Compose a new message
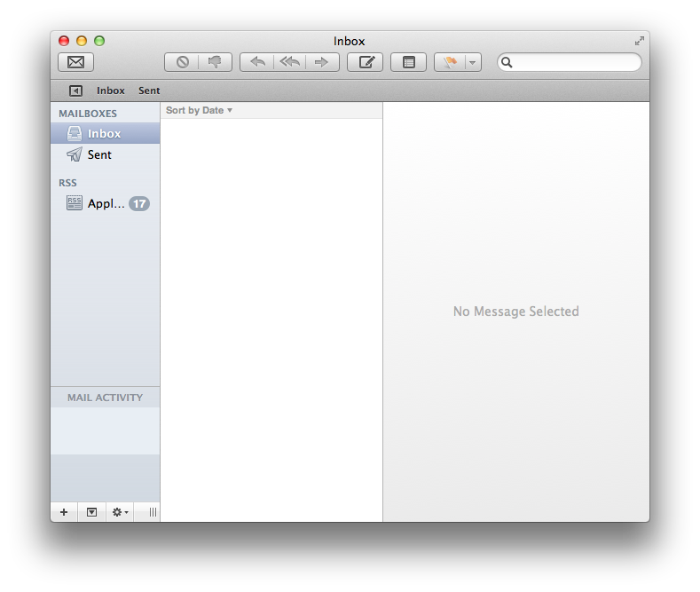The image size is (700, 592). (x=365, y=62)
